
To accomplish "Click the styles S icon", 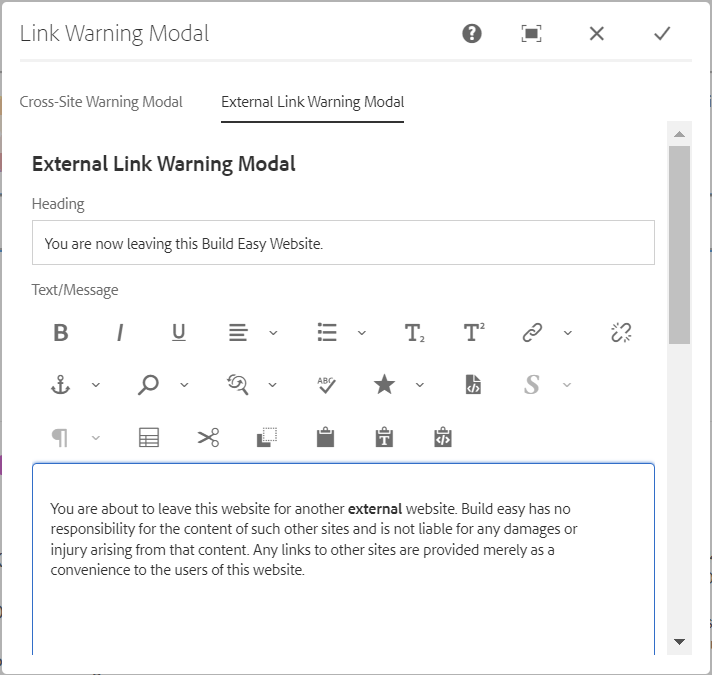I will click(x=532, y=385).
